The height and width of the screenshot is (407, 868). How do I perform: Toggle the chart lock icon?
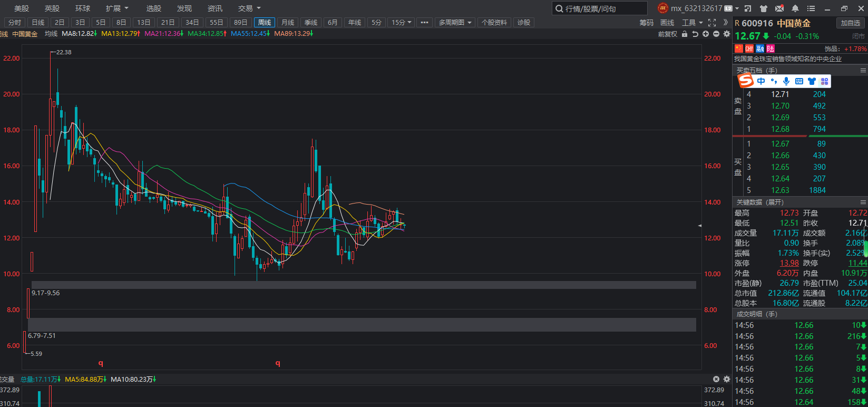pyautogui.click(x=685, y=34)
